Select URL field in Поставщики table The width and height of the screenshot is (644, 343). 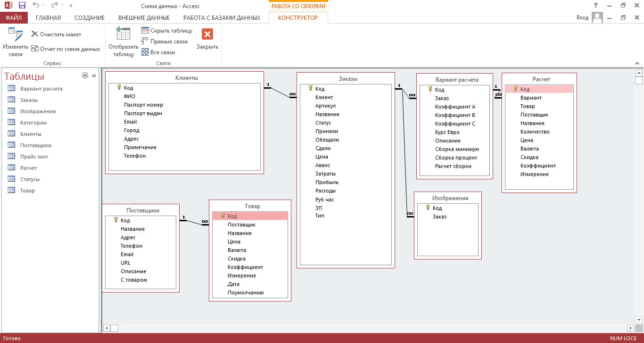click(125, 263)
